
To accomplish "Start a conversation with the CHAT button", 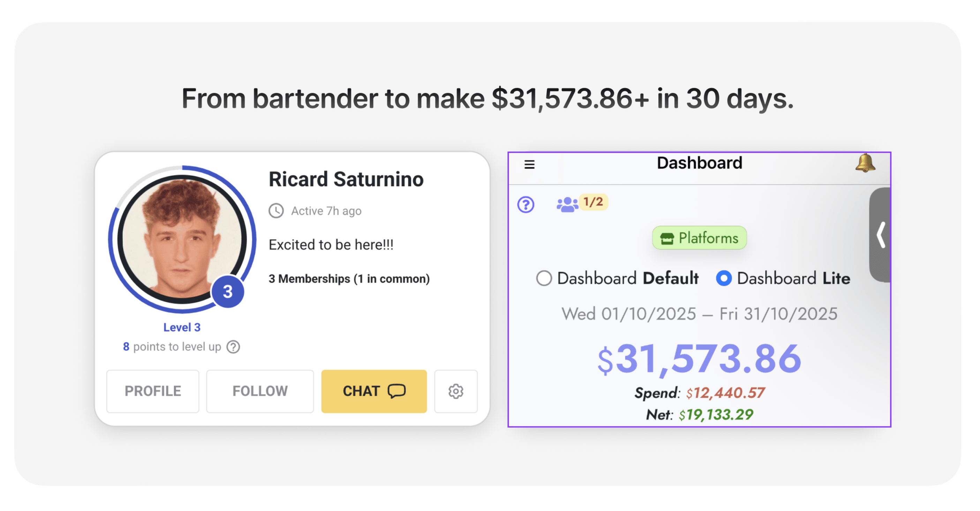I will [374, 391].
